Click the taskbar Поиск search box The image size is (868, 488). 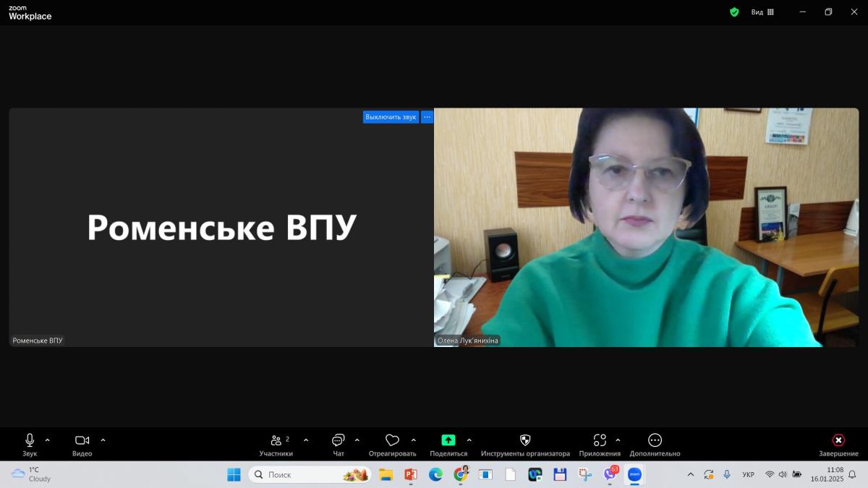pos(310,475)
